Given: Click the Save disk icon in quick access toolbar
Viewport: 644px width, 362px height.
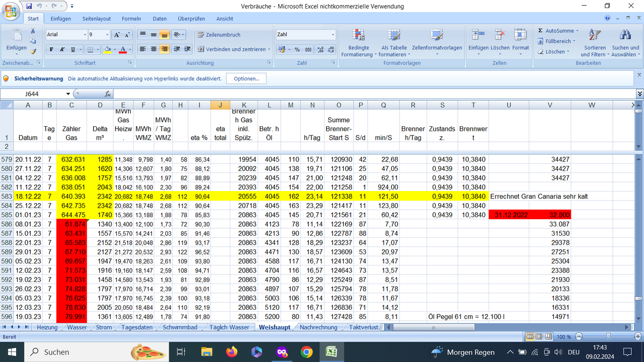Looking at the screenshot, I should pyautogui.click(x=29, y=6).
